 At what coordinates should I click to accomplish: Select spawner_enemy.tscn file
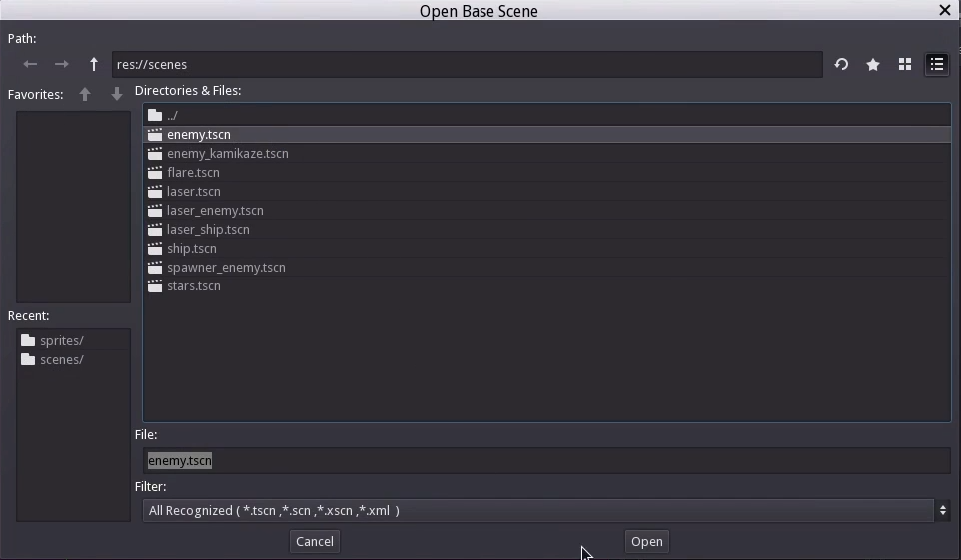[x=546, y=268]
